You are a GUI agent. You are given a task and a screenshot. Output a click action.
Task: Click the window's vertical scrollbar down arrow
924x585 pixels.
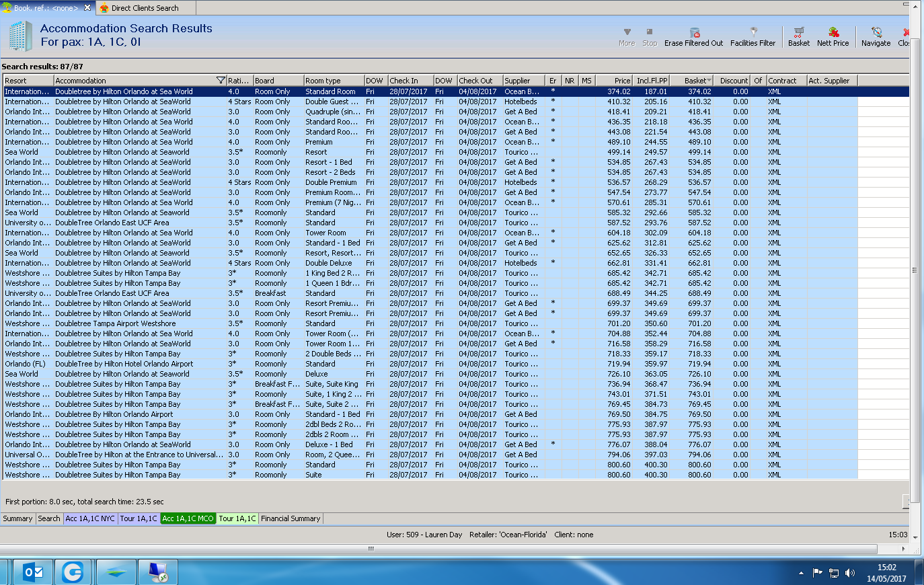915,536
